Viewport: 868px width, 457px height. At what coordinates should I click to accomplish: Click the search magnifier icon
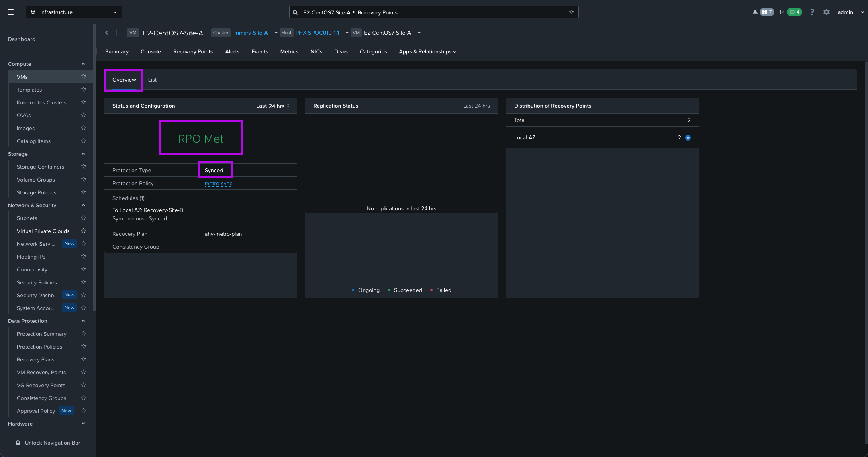pyautogui.click(x=295, y=12)
